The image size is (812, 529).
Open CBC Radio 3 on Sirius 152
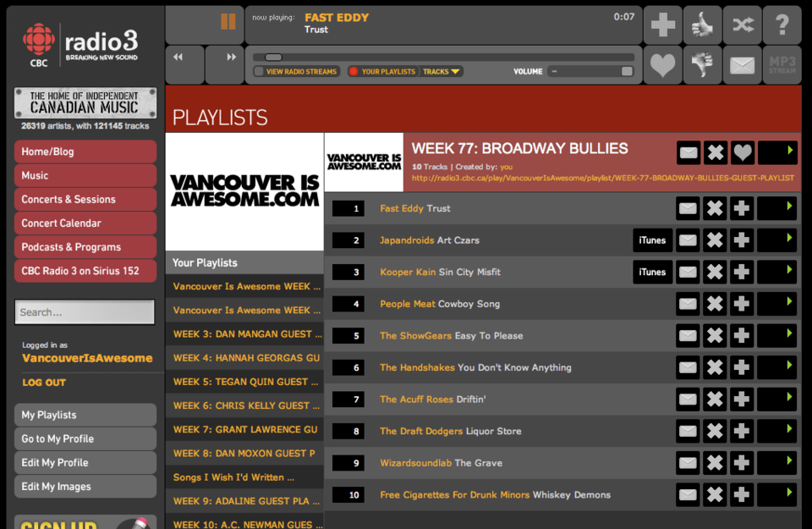pyautogui.click(x=85, y=271)
